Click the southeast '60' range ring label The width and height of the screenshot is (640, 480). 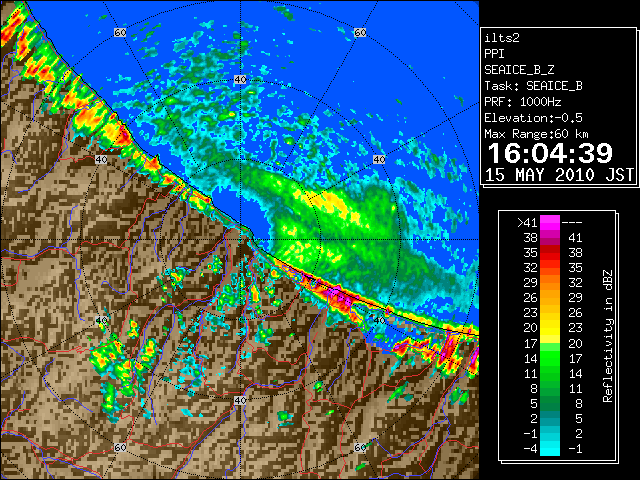pyautogui.click(x=360, y=448)
